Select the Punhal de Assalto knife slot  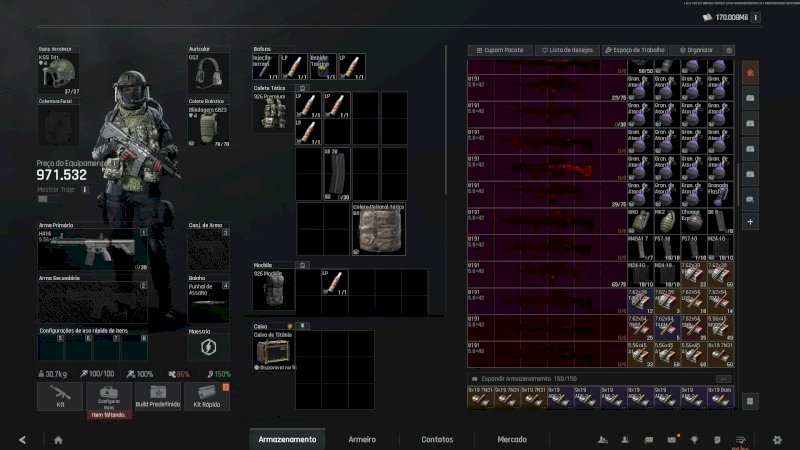[208, 303]
